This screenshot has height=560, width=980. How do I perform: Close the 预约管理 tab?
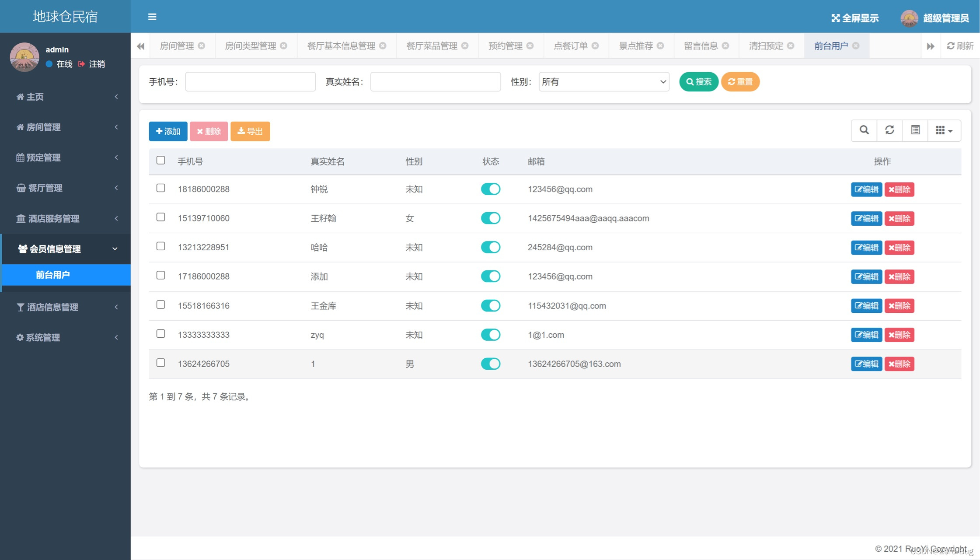[530, 46]
